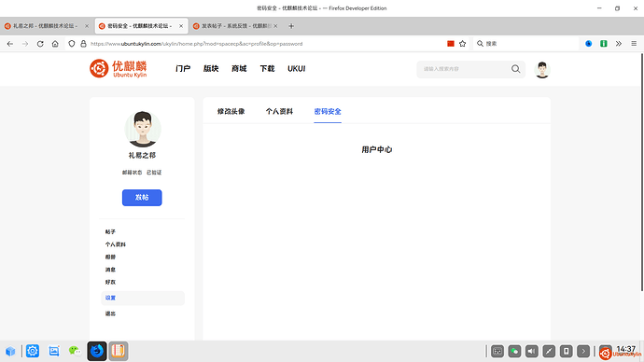
Task: Open the image viewer taskbar icon
Action: [54, 351]
